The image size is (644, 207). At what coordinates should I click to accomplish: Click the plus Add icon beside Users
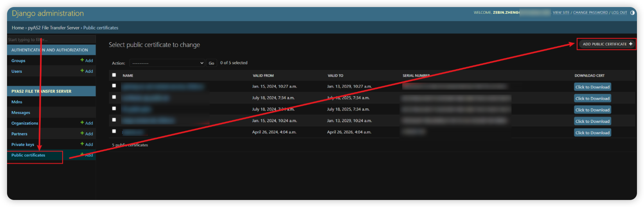tap(86, 71)
